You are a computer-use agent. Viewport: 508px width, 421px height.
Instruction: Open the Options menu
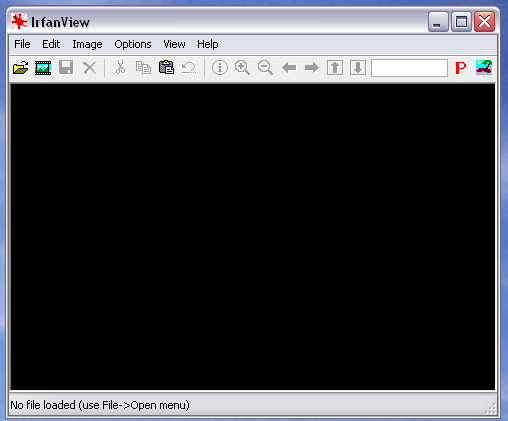pos(133,44)
